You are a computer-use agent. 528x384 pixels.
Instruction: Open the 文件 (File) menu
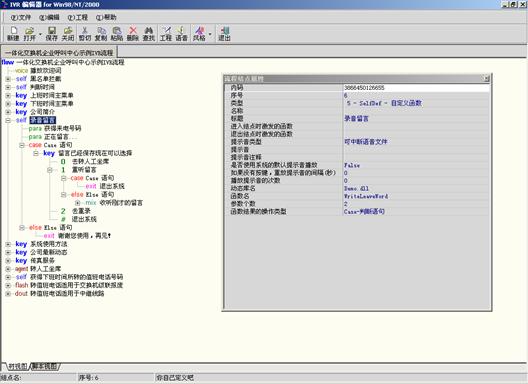coord(21,17)
